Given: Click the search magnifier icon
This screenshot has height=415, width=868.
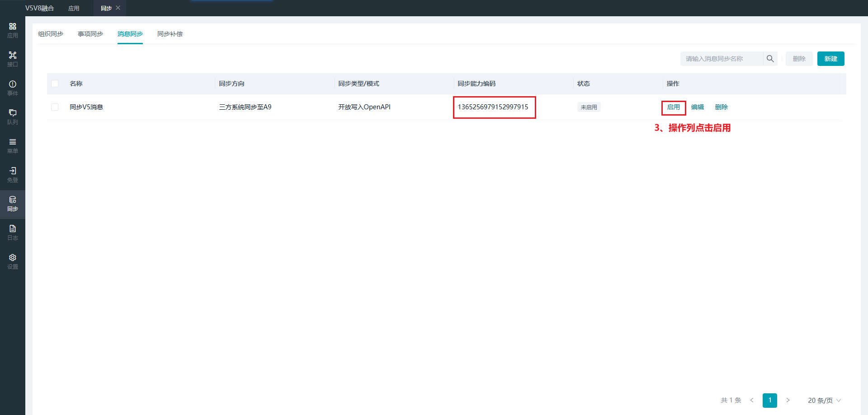Looking at the screenshot, I should (x=770, y=59).
